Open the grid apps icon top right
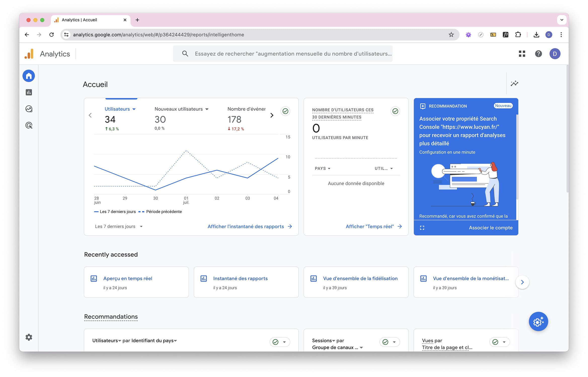 pos(522,54)
